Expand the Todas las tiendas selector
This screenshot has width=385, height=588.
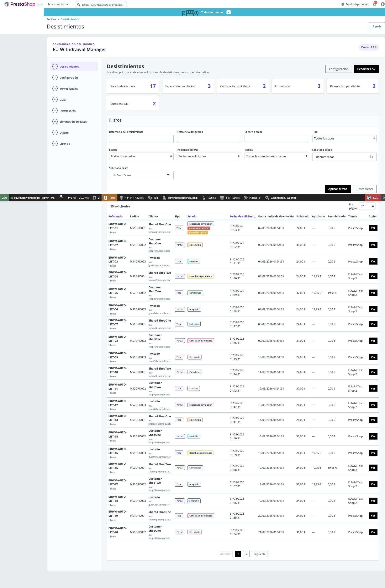(229, 12)
